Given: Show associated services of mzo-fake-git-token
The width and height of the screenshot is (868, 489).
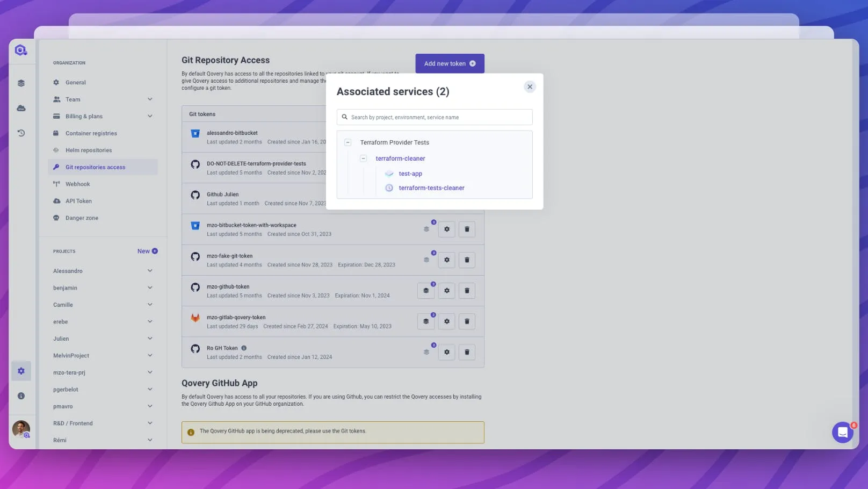Looking at the screenshot, I should click(426, 260).
